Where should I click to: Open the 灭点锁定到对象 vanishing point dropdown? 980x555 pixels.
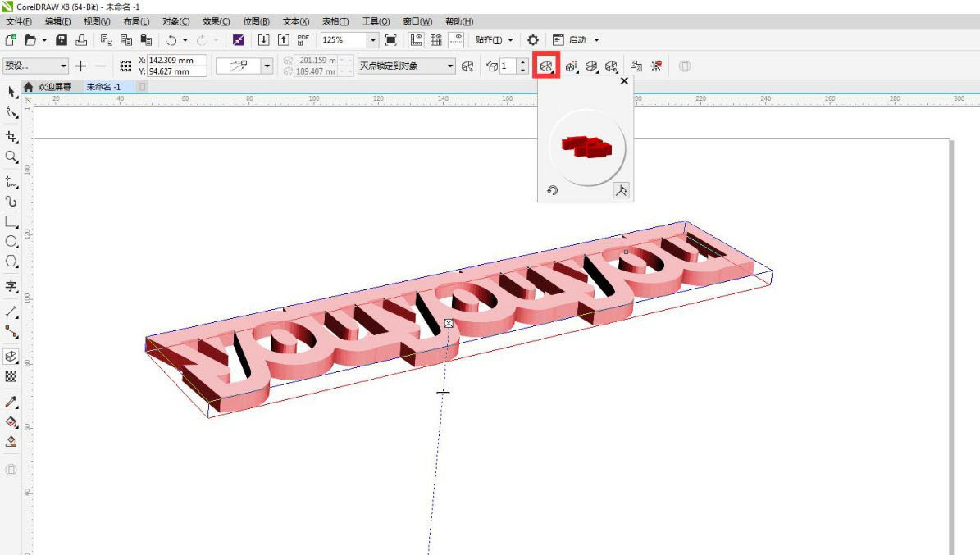450,66
